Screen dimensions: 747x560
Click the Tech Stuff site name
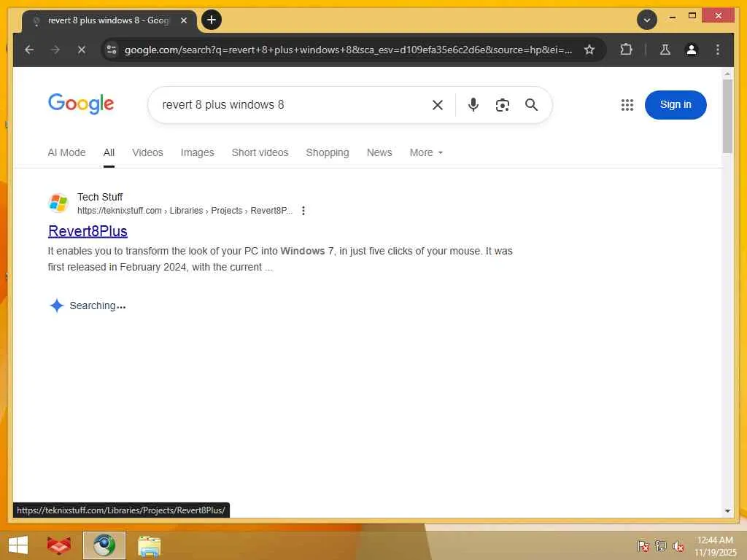pos(100,197)
